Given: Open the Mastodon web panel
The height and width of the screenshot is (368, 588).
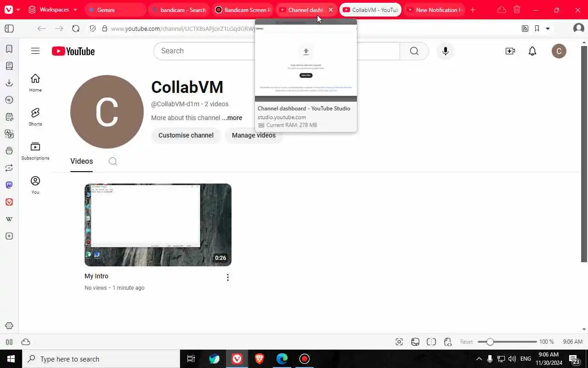Looking at the screenshot, I should pos(9,185).
